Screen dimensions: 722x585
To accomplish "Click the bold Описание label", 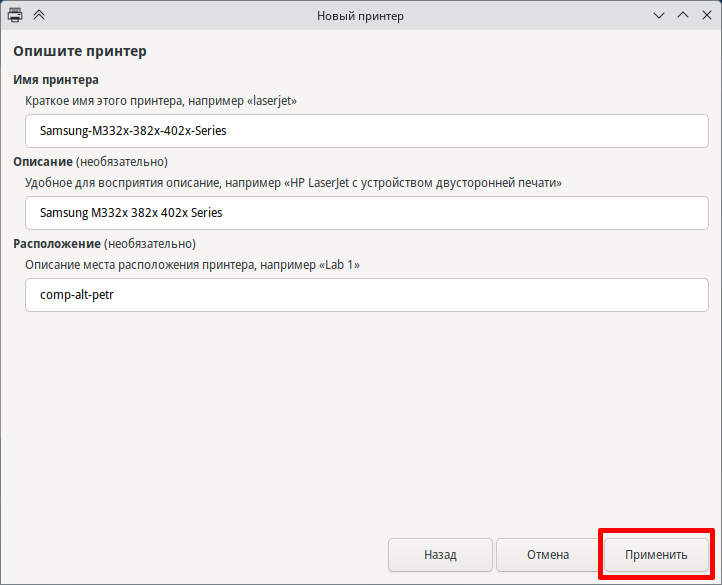I will [x=43, y=162].
